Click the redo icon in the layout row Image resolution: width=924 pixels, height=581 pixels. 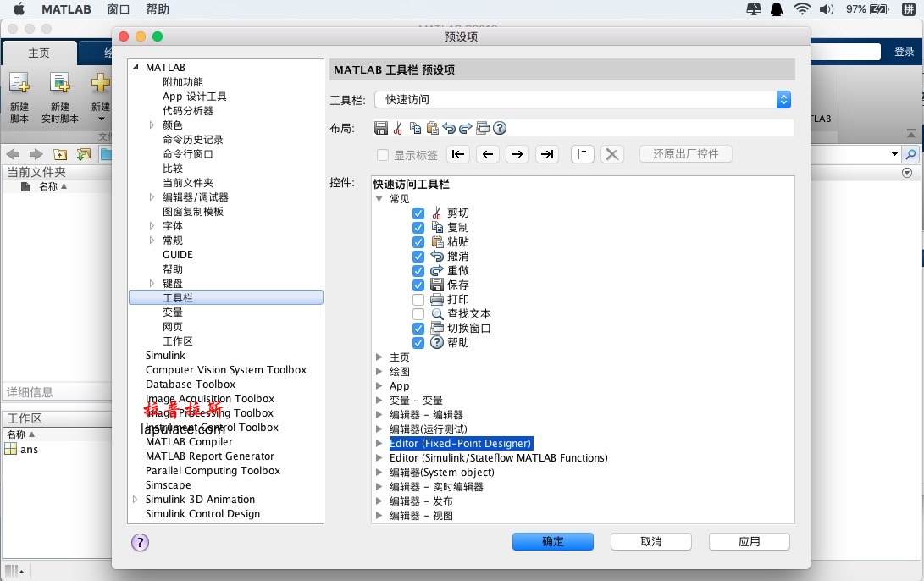coord(466,128)
